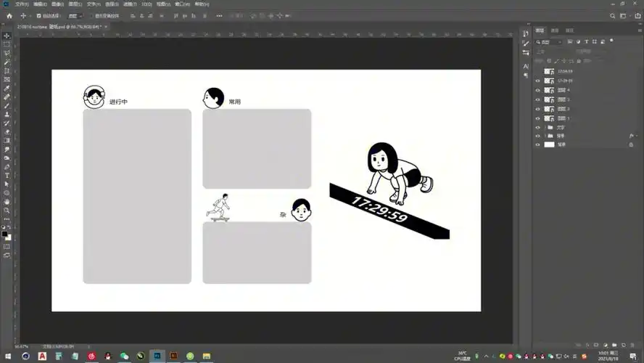Select the Rectangular Marquee tool
The image size is (644, 363).
tap(7, 44)
